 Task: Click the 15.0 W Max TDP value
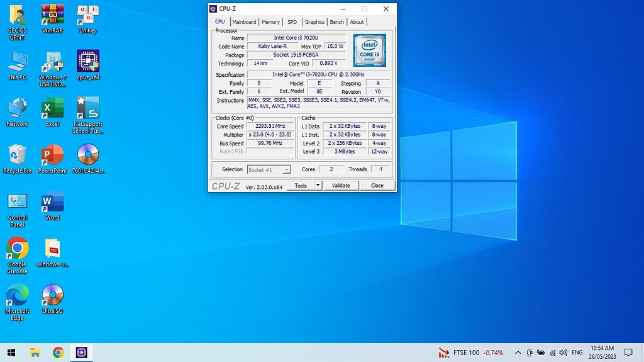click(335, 46)
